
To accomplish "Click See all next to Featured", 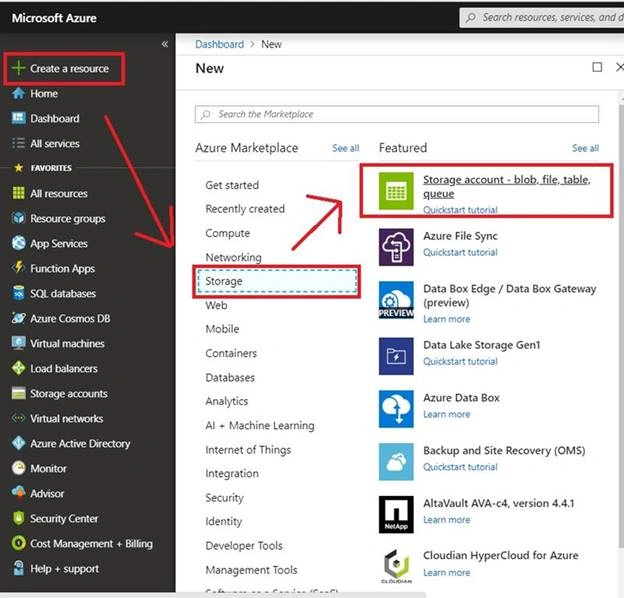I will click(x=585, y=148).
